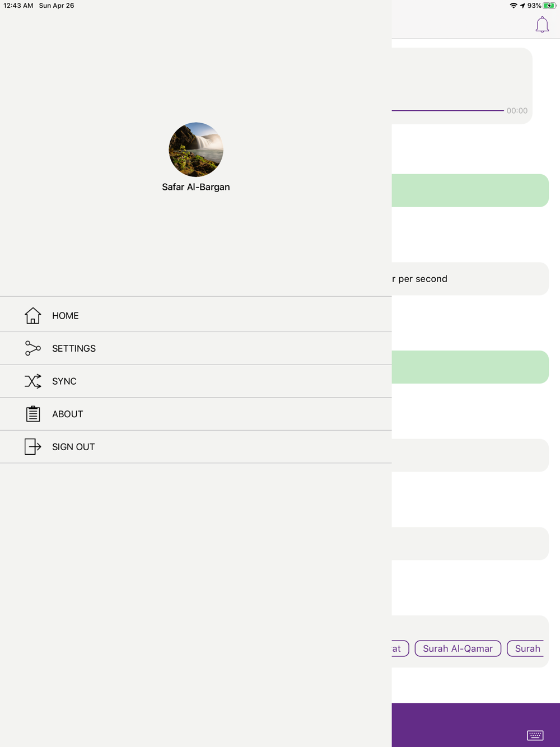Open the waterfall profile picture
This screenshot has height=747, width=560.
pos(196,150)
